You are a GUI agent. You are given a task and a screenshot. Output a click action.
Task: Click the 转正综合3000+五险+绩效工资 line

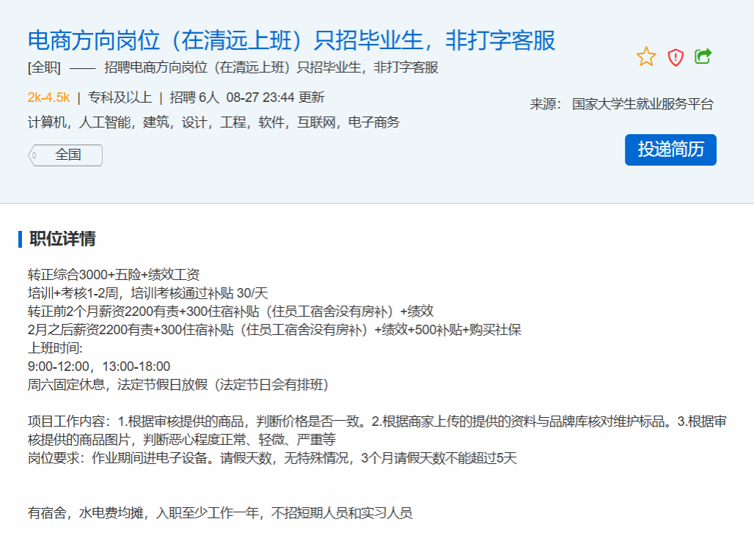(x=114, y=275)
